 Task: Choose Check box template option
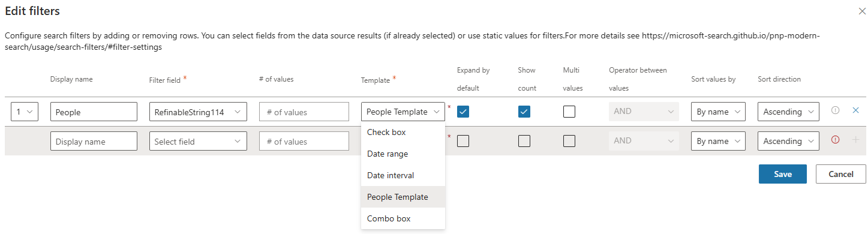click(403, 132)
